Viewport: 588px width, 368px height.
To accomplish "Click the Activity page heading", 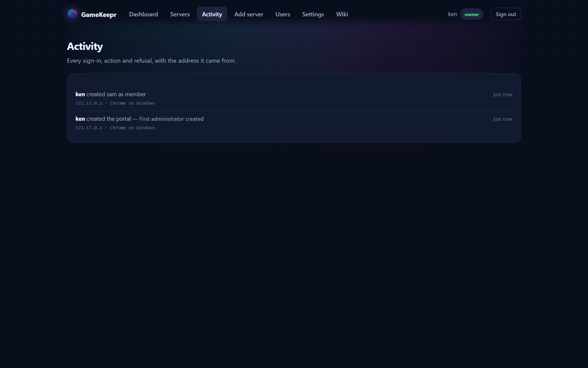I will (x=85, y=46).
